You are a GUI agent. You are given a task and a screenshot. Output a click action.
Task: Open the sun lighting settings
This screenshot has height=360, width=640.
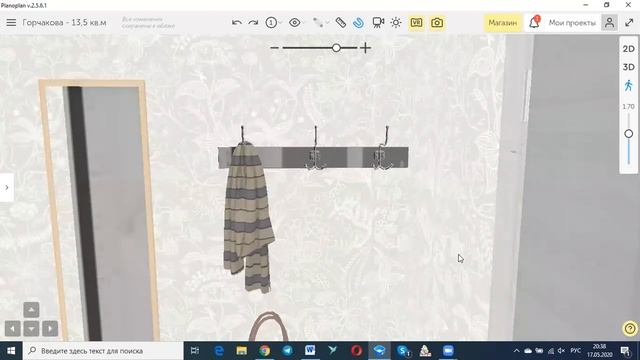[396, 23]
